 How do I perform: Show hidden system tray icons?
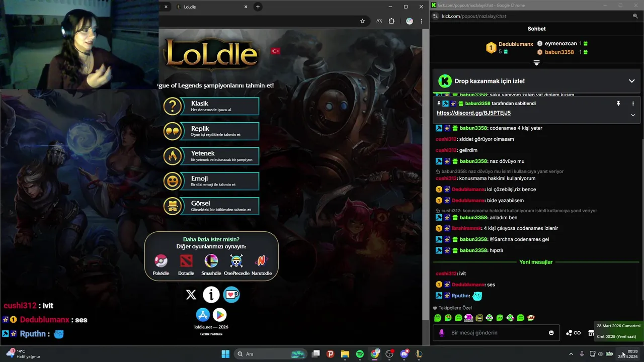pyautogui.click(x=571, y=354)
